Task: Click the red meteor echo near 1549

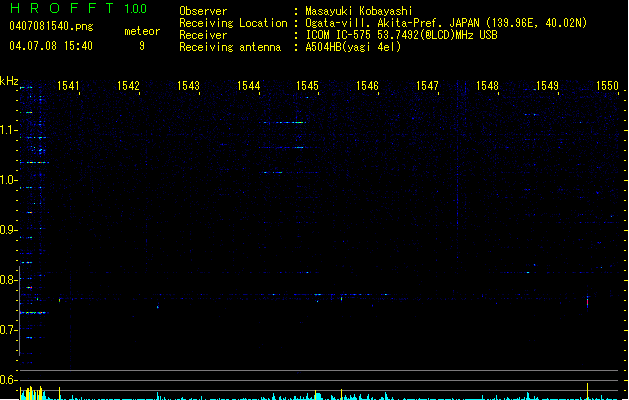Action: tap(588, 302)
